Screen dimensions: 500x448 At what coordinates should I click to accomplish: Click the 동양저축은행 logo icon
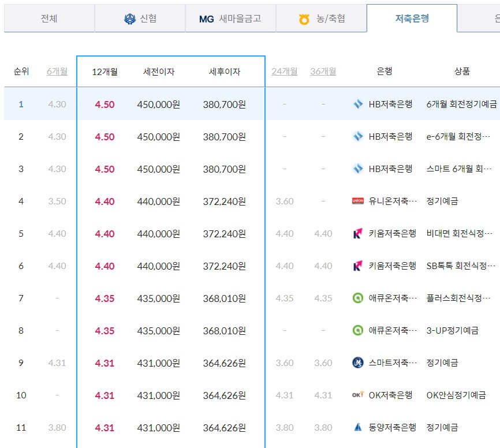(x=358, y=427)
